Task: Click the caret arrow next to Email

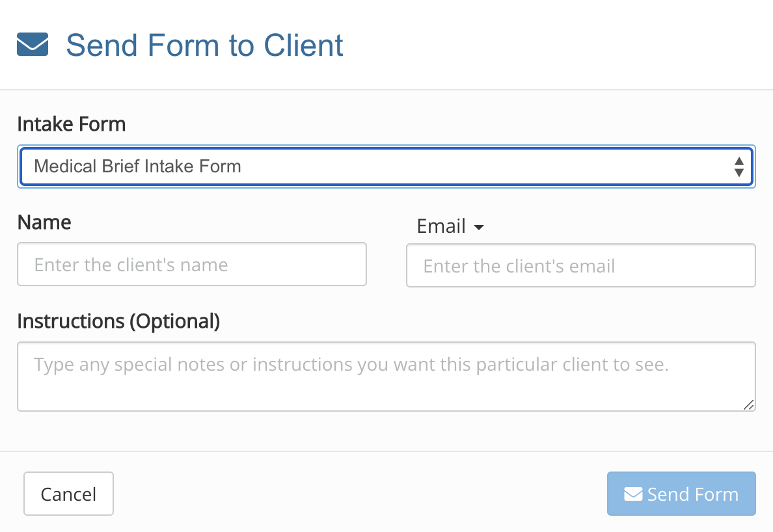Action: click(x=479, y=228)
